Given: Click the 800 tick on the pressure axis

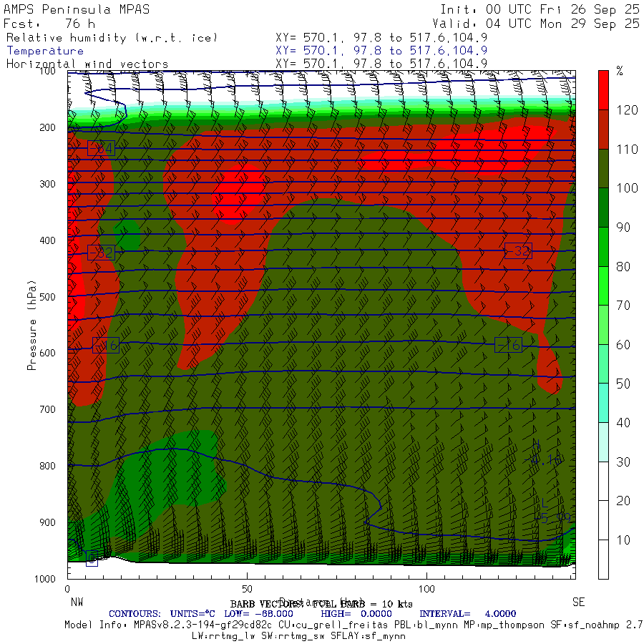Looking at the screenshot, I should 48,466.
